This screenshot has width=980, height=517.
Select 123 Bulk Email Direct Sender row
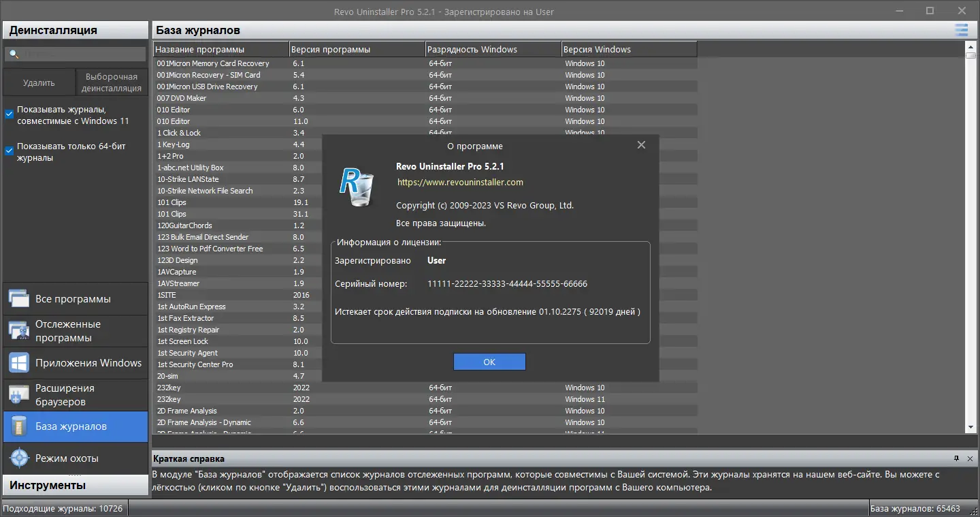pyautogui.click(x=203, y=237)
